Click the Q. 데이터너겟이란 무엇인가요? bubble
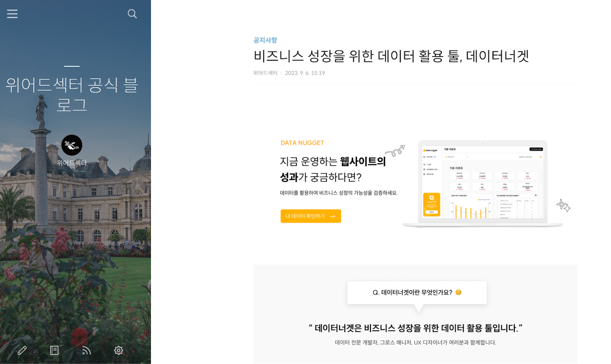The height and width of the screenshot is (364, 611). pos(417,293)
